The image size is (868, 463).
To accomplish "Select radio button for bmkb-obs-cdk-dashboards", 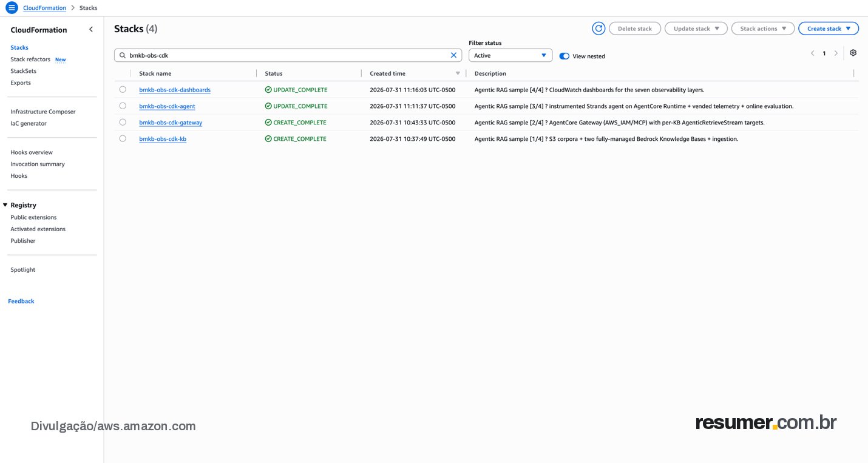I will [x=123, y=89].
